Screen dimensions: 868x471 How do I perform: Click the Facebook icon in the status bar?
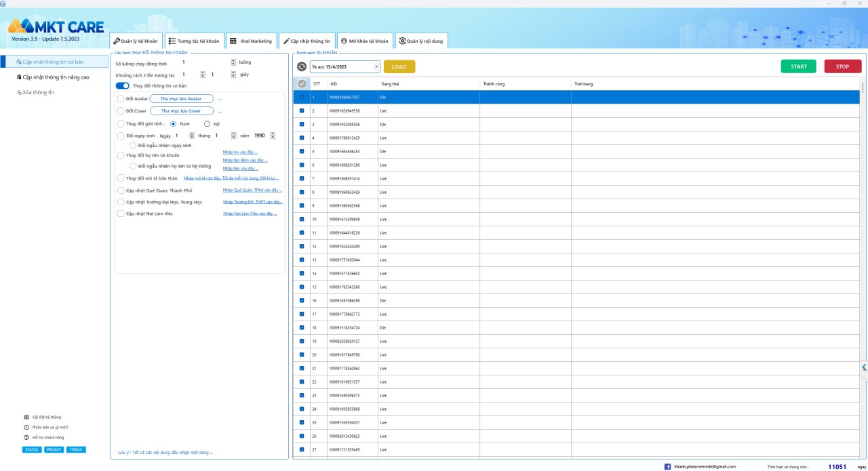click(x=667, y=466)
